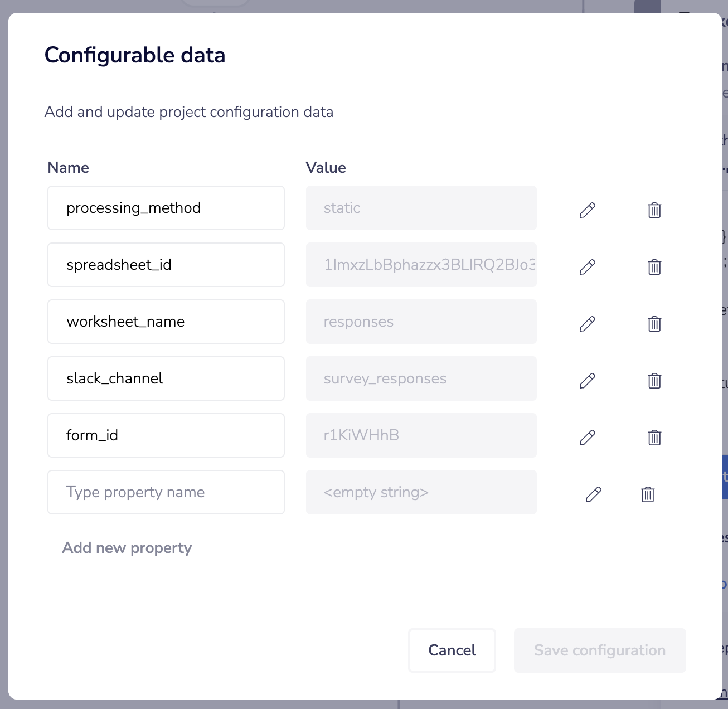Select the processing_method name field

166,208
